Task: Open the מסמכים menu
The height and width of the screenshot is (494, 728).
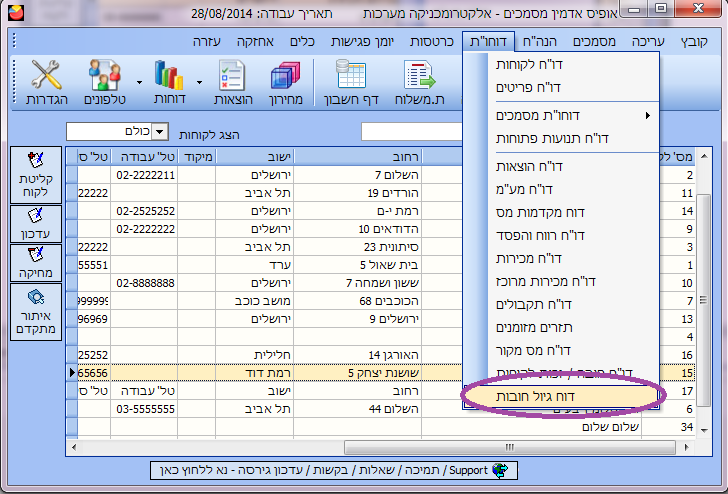Action: point(594,41)
